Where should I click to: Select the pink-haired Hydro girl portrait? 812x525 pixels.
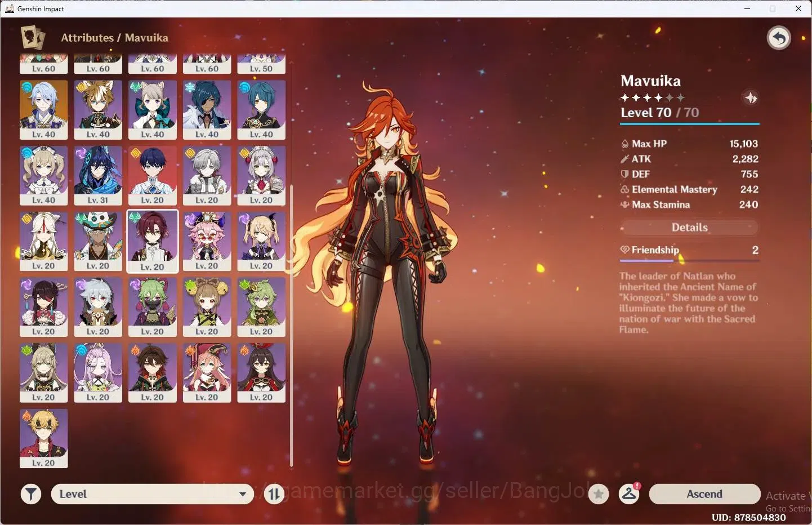98,373
